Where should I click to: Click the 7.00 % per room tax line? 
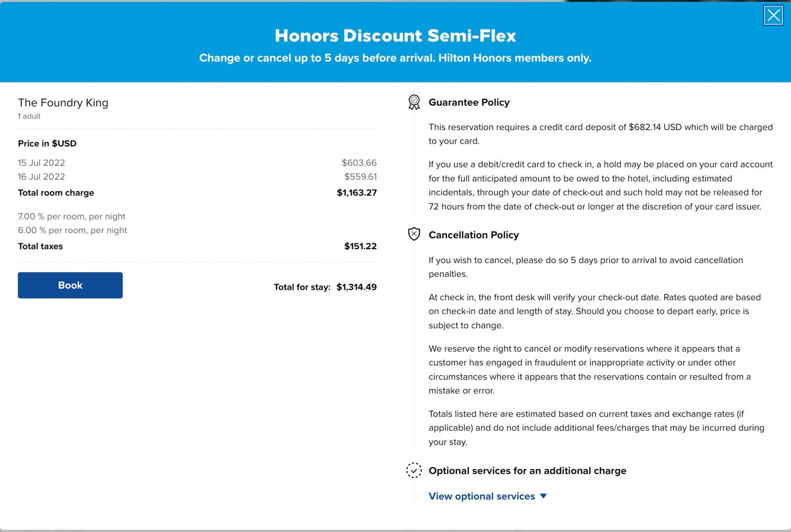[x=72, y=217]
